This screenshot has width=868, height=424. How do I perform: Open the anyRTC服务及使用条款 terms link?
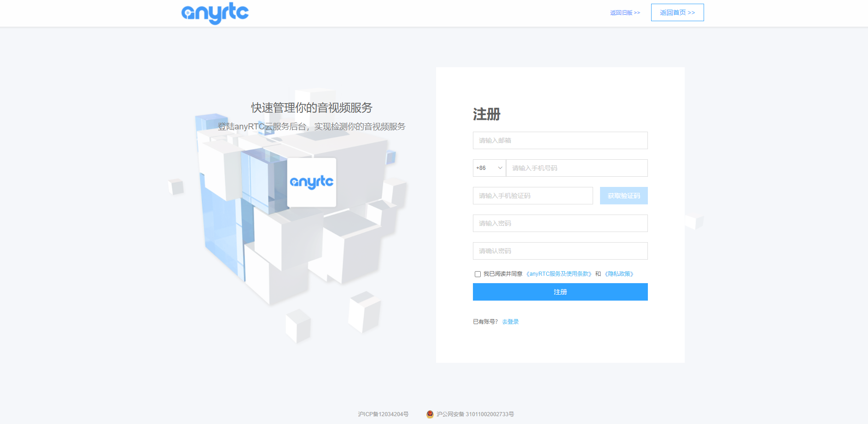pyautogui.click(x=559, y=274)
